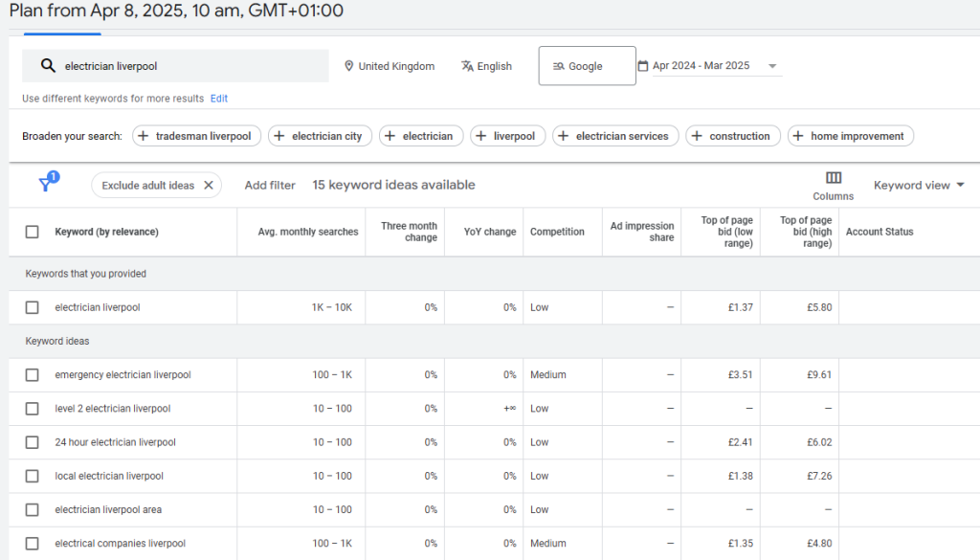Toggle the select-all keywords checkbox

(32, 232)
